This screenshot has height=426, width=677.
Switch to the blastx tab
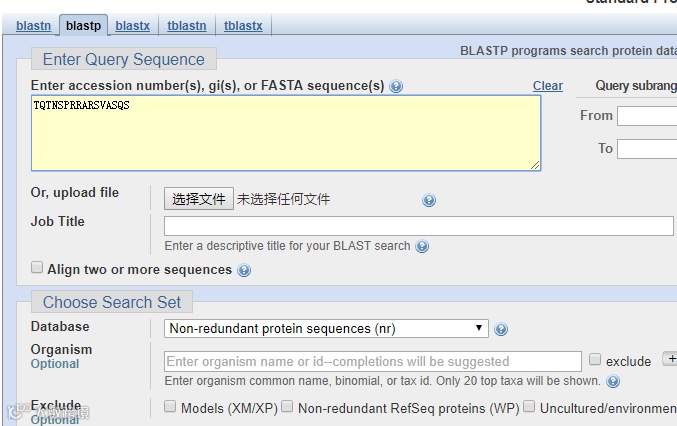[x=133, y=26]
